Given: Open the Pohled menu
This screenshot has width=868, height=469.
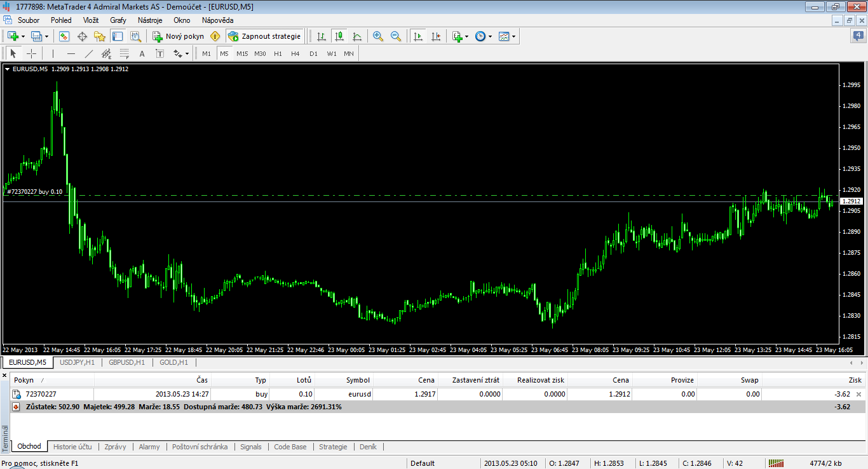Looking at the screenshot, I should 61,20.
